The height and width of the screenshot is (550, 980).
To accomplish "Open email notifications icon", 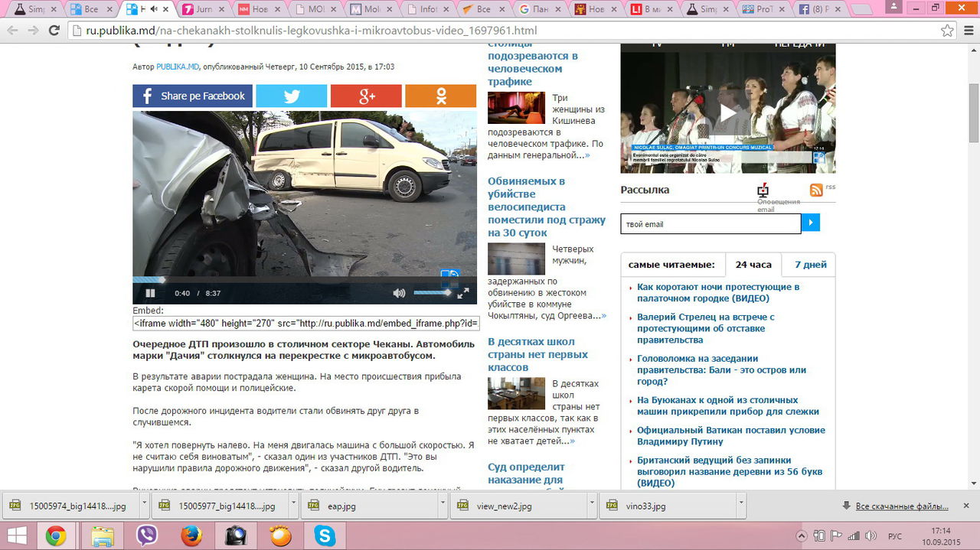I will [763, 190].
